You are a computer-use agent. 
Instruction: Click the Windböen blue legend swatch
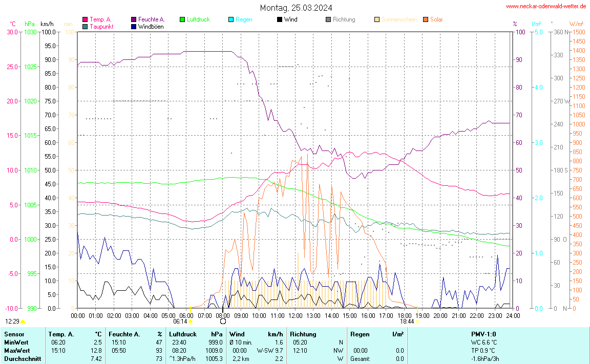pyautogui.click(x=134, y=26)
